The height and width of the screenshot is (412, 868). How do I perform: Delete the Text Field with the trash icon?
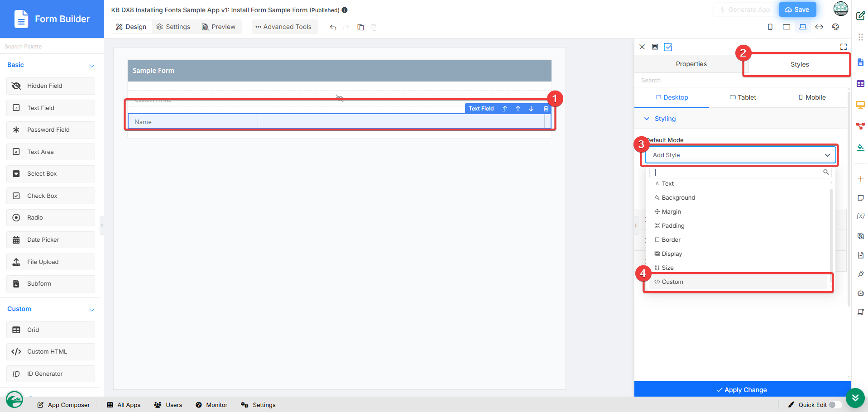coord(546,109)
